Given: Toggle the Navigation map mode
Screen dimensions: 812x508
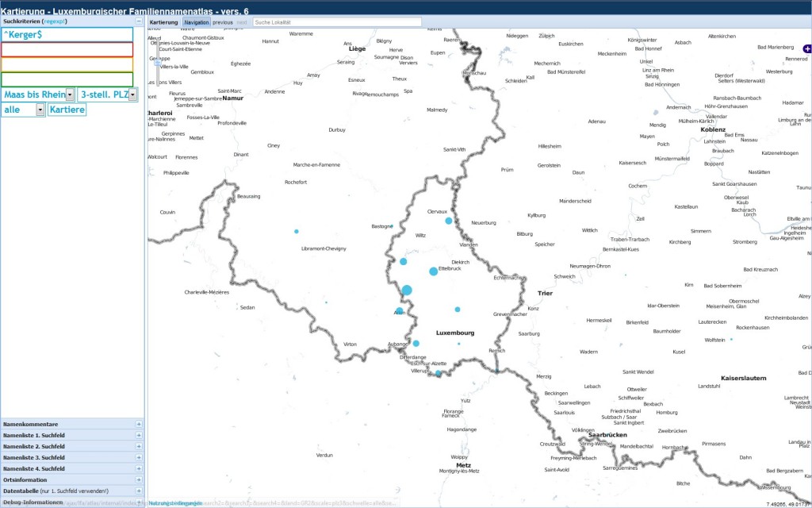Looking at the screenshot, I should tap(196, 22).
